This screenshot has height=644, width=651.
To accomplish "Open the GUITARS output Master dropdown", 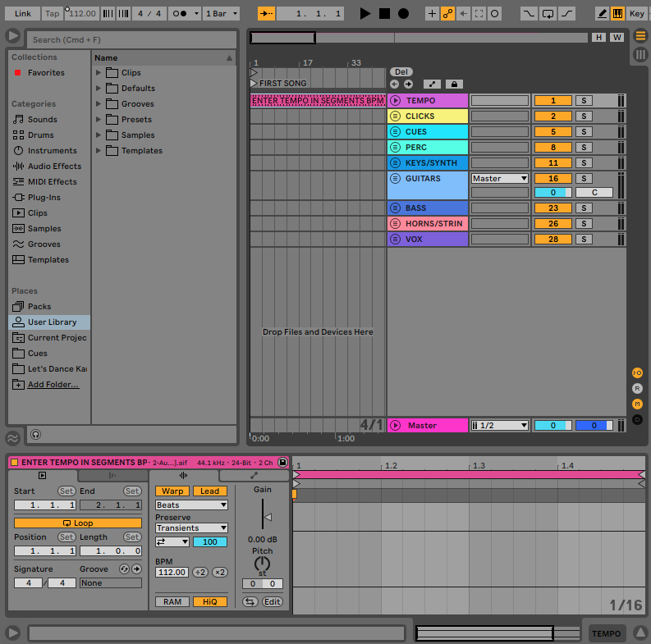I will (500, 178).
